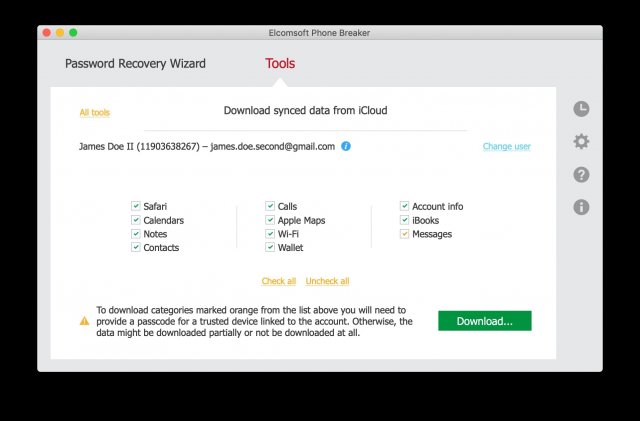The image size is (640, 421).
Task: Open the history clock icon in sidebar
Action: [581, 109]
